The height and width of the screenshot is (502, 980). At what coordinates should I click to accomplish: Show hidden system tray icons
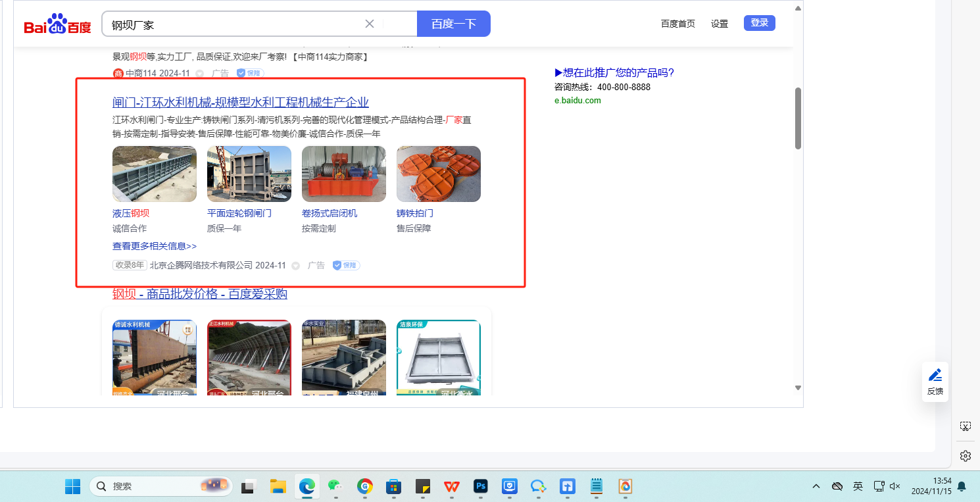click(816, 486)
